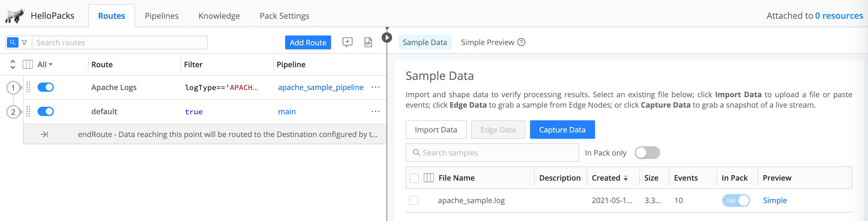Click the drag handle on Apache Logs route
The image size is (868, 221).
[28, 87]
